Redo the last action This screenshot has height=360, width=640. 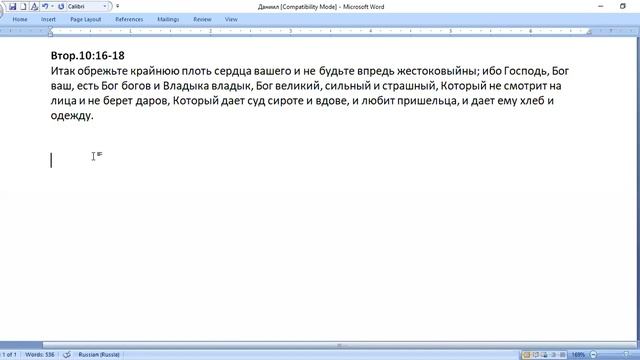pos(61,7)
